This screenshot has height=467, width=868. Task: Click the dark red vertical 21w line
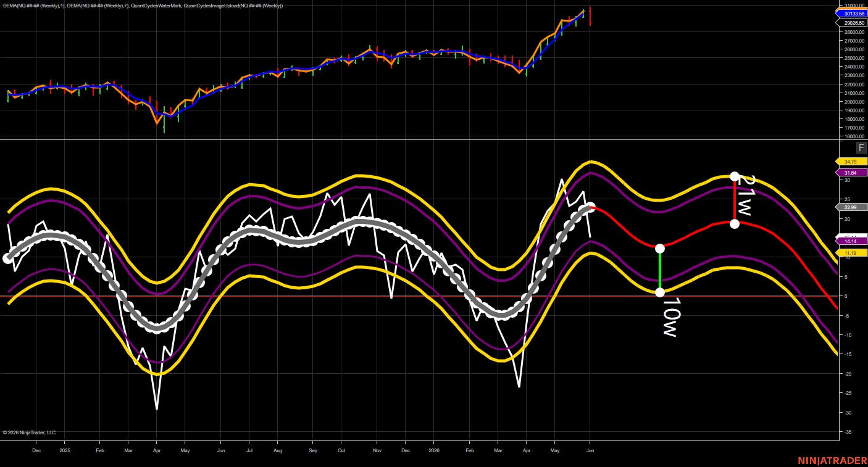[735, 200]
